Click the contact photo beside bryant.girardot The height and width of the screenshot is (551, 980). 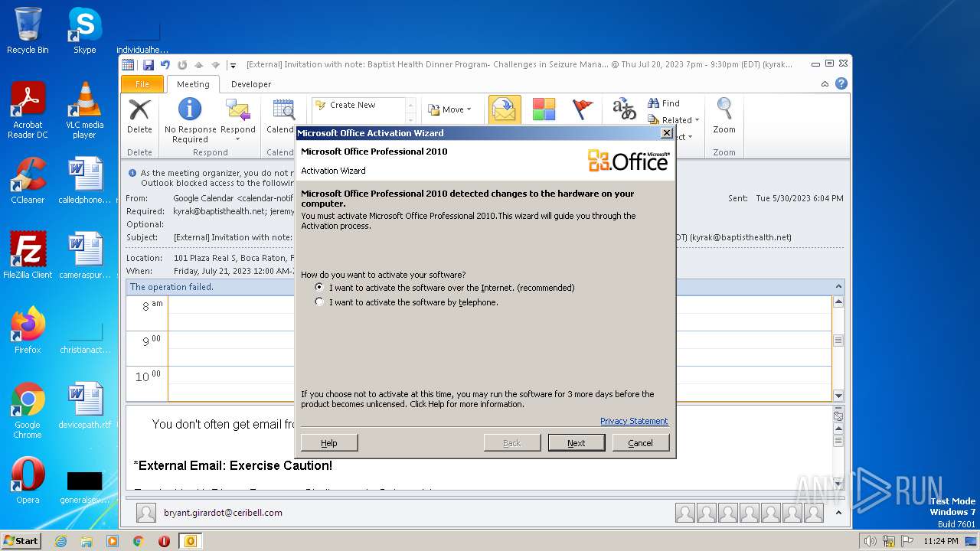pyautogui.click(x=146, y=513)
